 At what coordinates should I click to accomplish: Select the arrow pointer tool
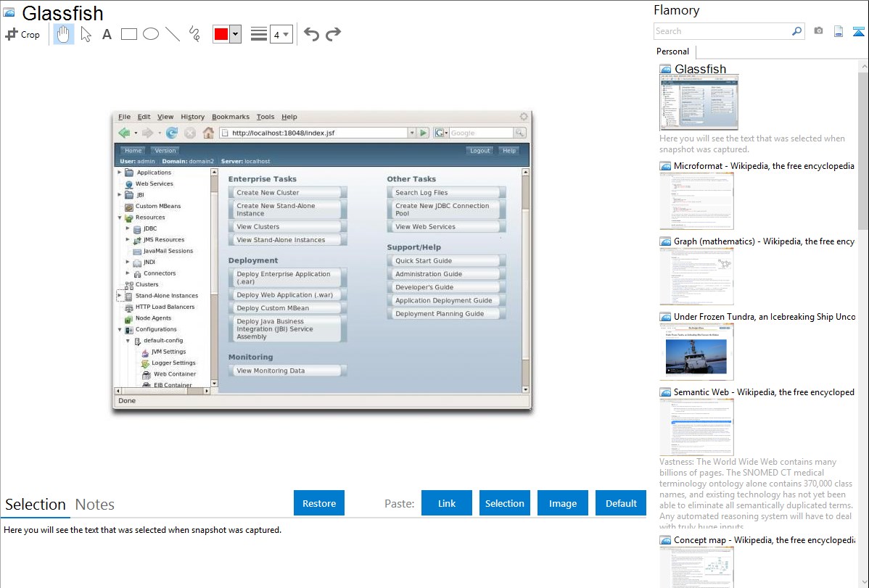pos(86,34)
